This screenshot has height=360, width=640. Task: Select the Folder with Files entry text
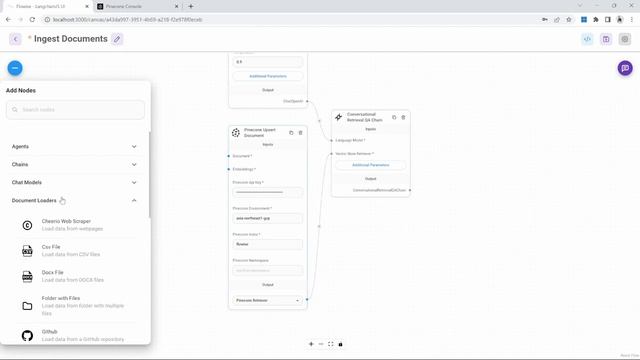[61, 298]
